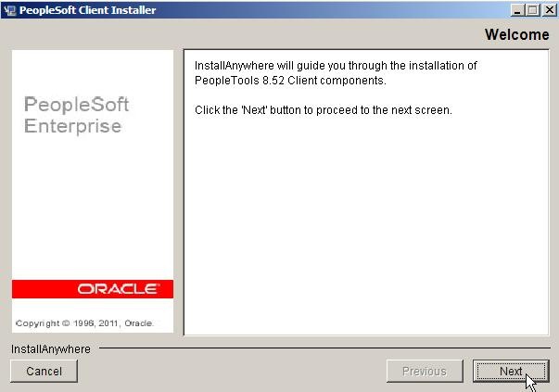Maximize the PeopleSoft Client Installer window
This screenshot has width=559, height=392.
(x=533, y=10)
